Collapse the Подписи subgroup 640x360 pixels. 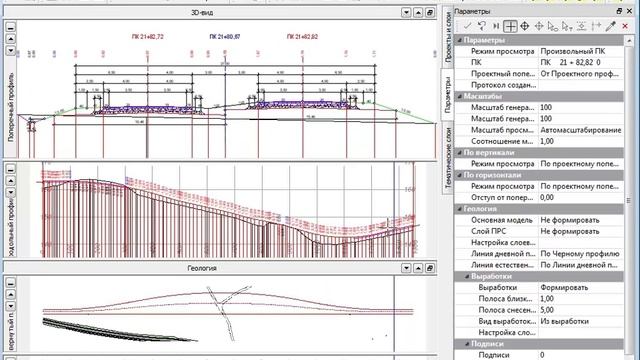click(x=467, y=344)
